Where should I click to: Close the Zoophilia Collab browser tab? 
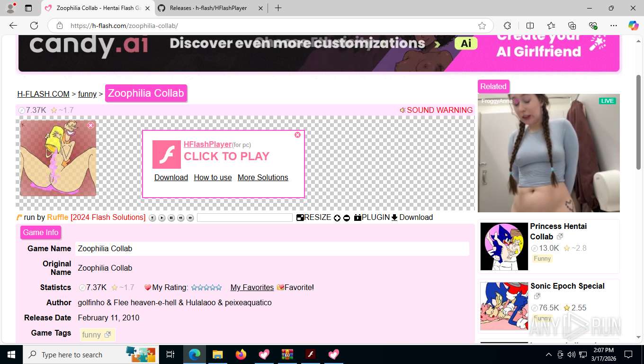click(x=147, y=8)
